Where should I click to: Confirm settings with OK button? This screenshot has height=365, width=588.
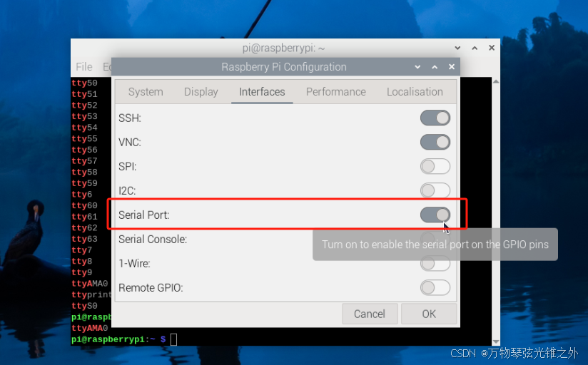point(429,314)
